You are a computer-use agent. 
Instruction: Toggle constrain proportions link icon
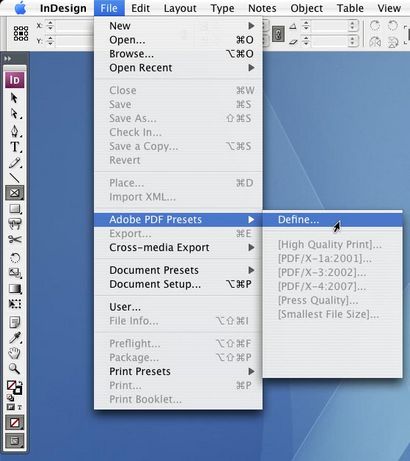pos(278,34)
